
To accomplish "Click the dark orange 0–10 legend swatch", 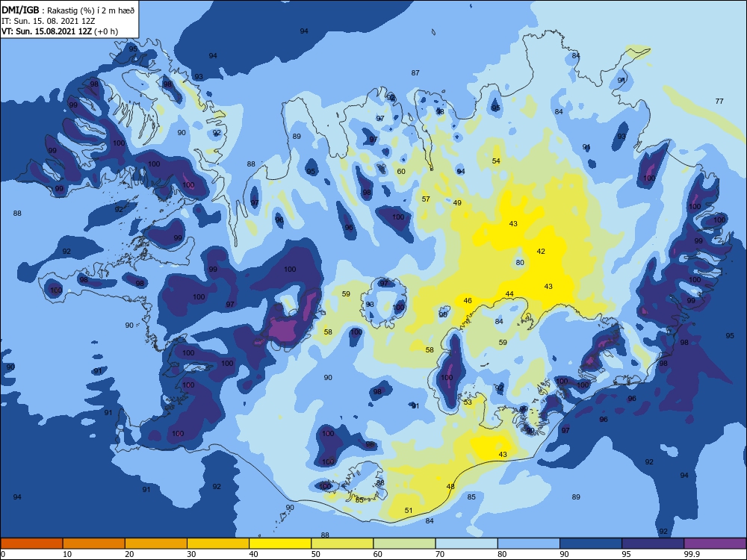I will tap(31, 544).
